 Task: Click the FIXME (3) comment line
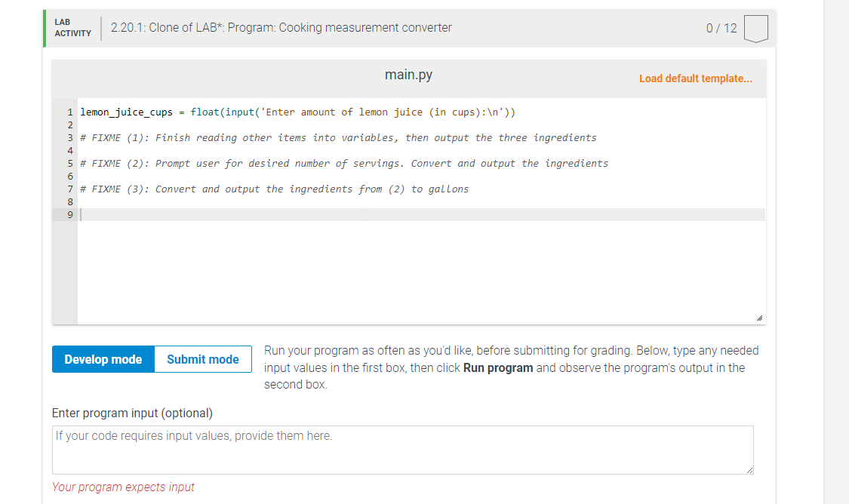tap(275, 189)
